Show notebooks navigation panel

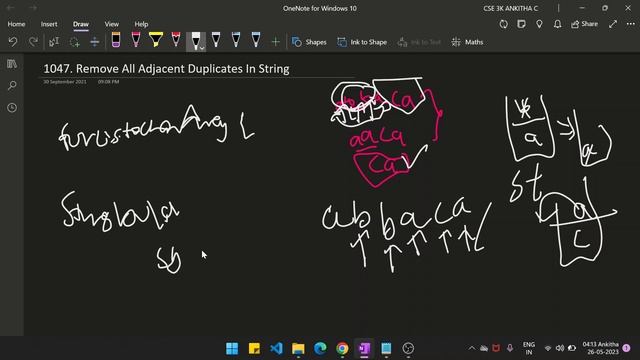point(12,64)
